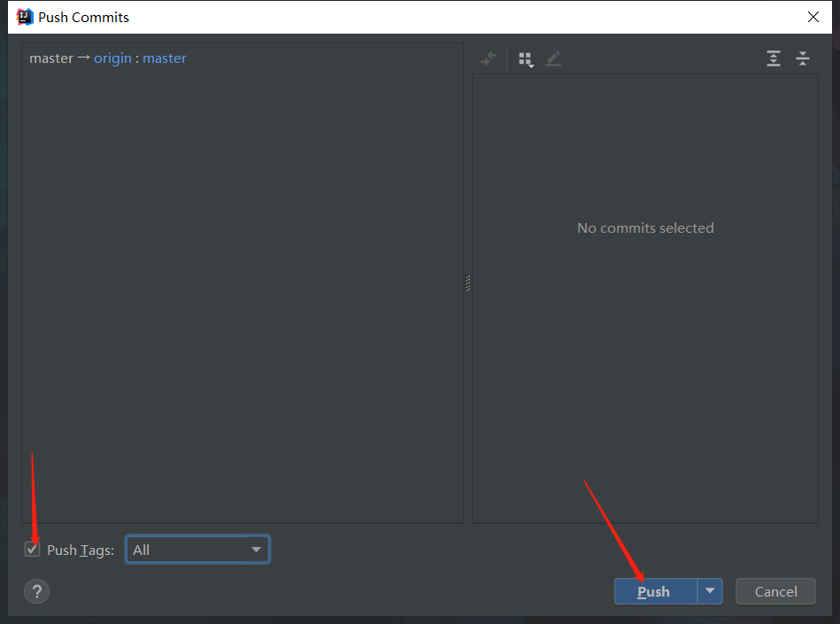Click the Show Diff arrows icon

click(488, 59)
